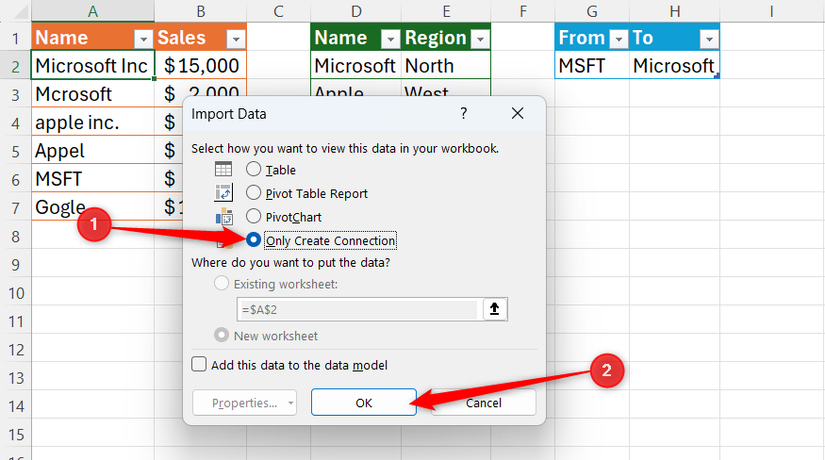Screen dimensions: 825x460
Task: Click the collapse dialog range selector icon
Action: click(494, 309)
